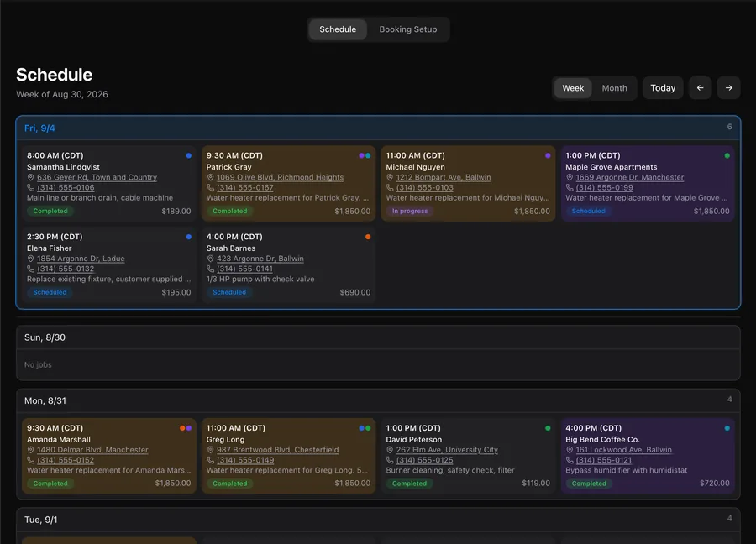Click the $189.00 amount
The height and width of the screenshot is (544, 756).
176,211
